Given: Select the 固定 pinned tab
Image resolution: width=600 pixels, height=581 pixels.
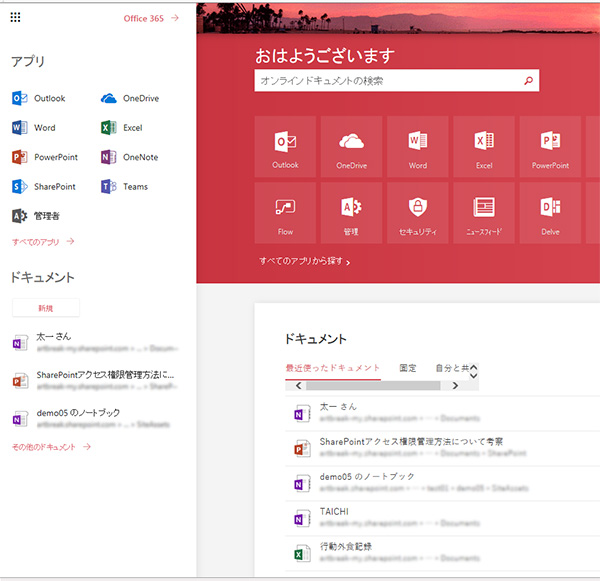Looking at the screenshot, I should [408, 368].
